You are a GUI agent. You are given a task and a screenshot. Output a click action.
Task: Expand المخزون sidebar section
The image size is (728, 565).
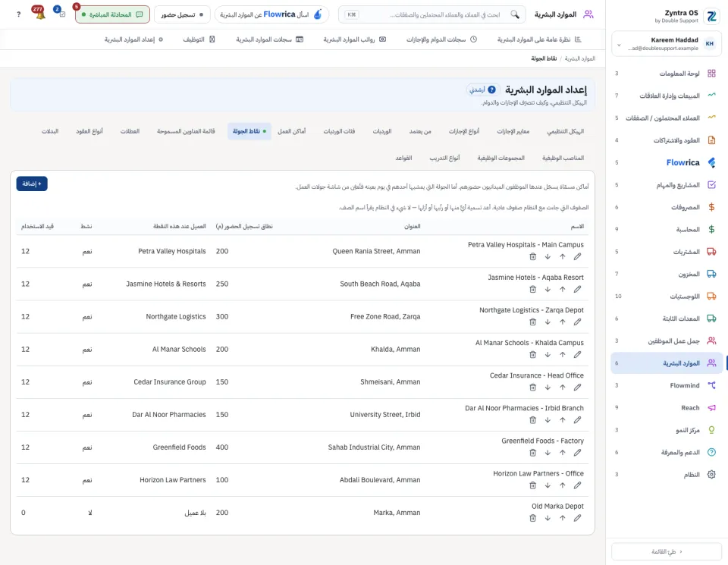[x=666, y=274]
